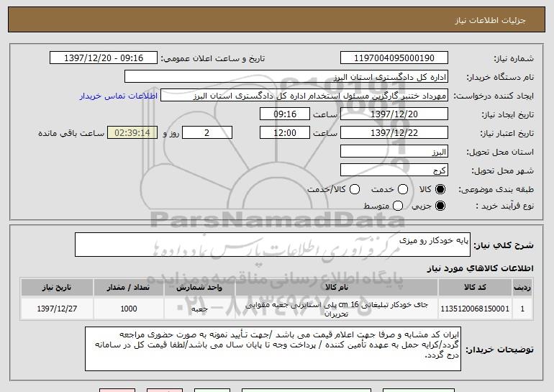Choose the جزیی purchase type radio
The height and width of the screenshot is (392, 554).
(440, 206)
